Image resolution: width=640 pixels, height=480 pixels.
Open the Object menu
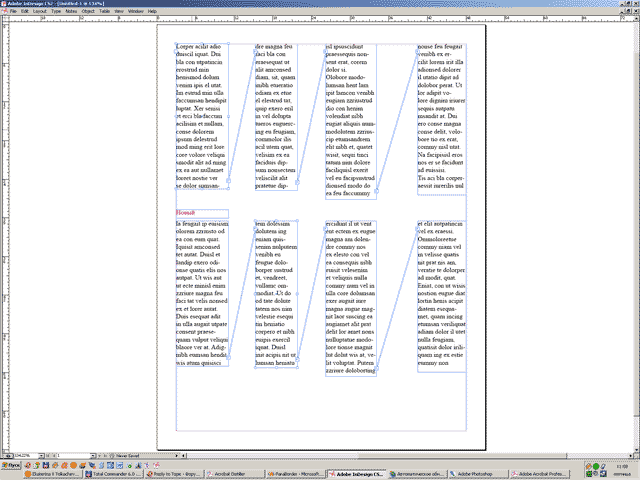tap(88, 11)
